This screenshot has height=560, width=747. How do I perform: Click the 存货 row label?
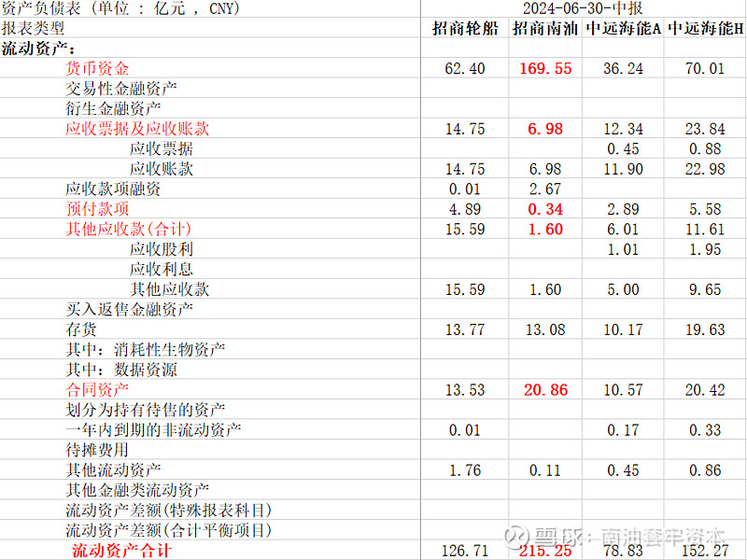coord(81,329)
